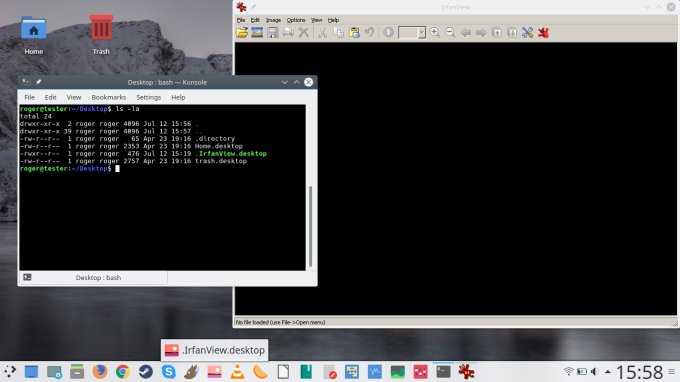
Task: Launch Firefox from the taskbar
Action: (x=100, y=372)
